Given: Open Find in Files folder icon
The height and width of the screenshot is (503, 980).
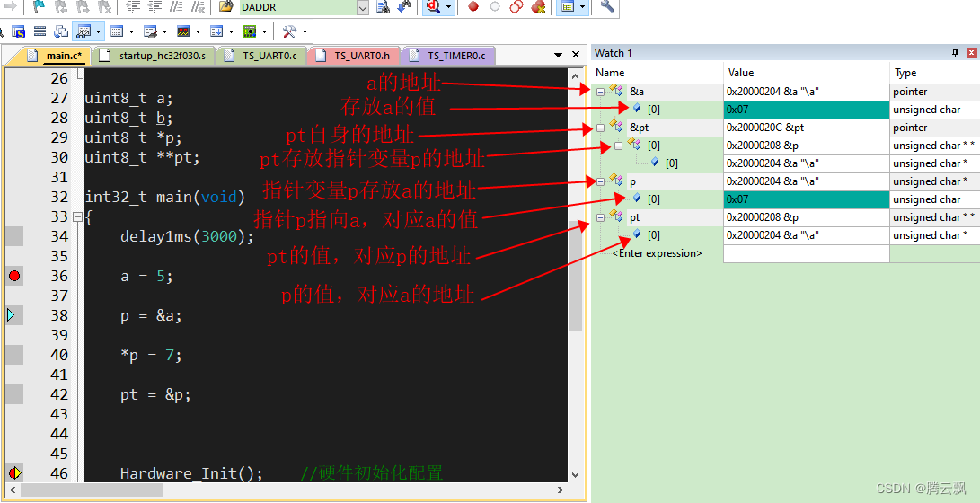Looking at the screenshot, I should tap(225, 7).
